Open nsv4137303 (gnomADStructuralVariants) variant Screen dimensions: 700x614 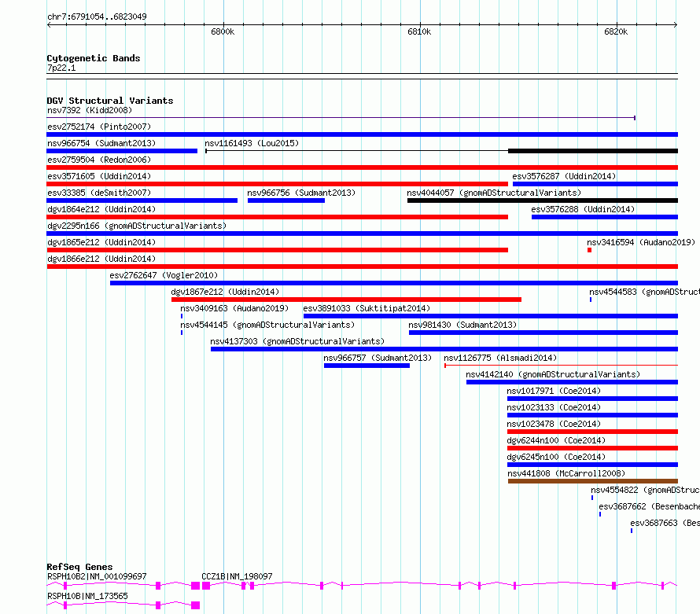[x=297, y=341]
